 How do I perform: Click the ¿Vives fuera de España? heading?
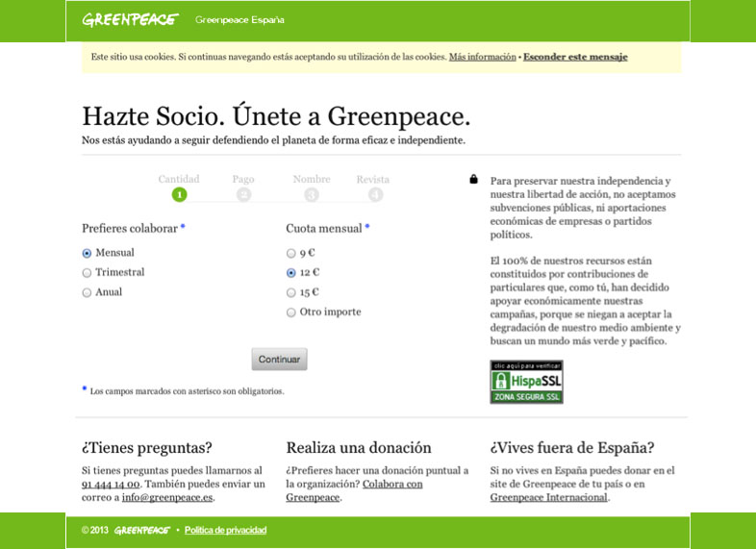tap(572, 448)
